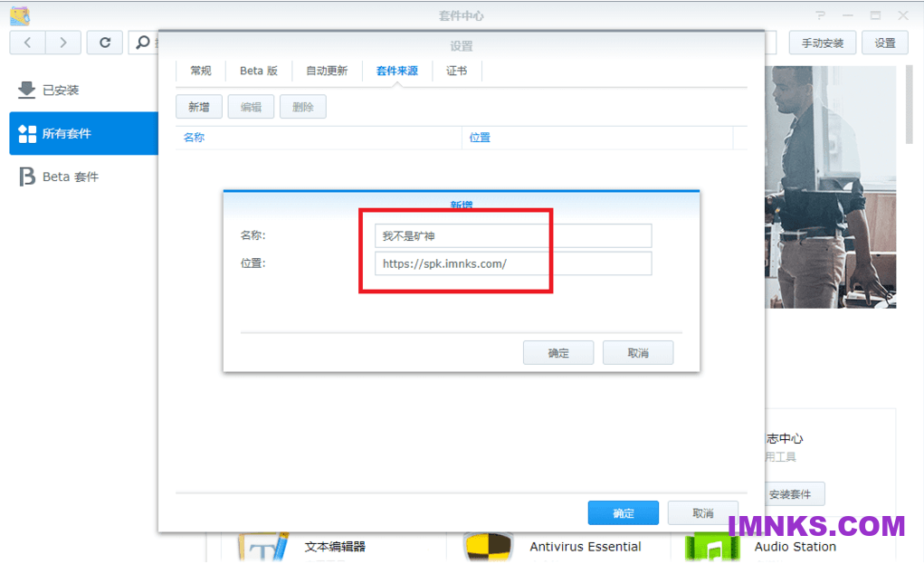Screen dimensions: 924x564
Task: Confirm the new source with 确定
Action: pos(557,352)
